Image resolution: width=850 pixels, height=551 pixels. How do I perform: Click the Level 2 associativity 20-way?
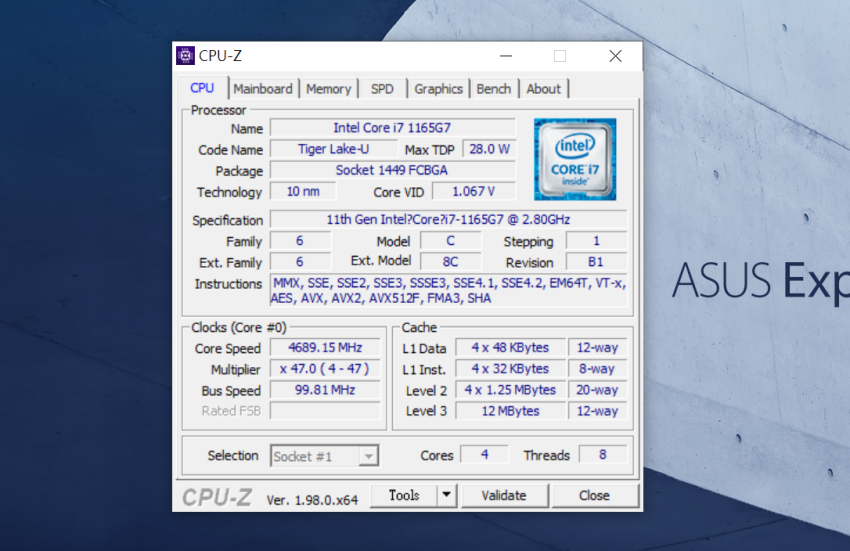point(597,390)
